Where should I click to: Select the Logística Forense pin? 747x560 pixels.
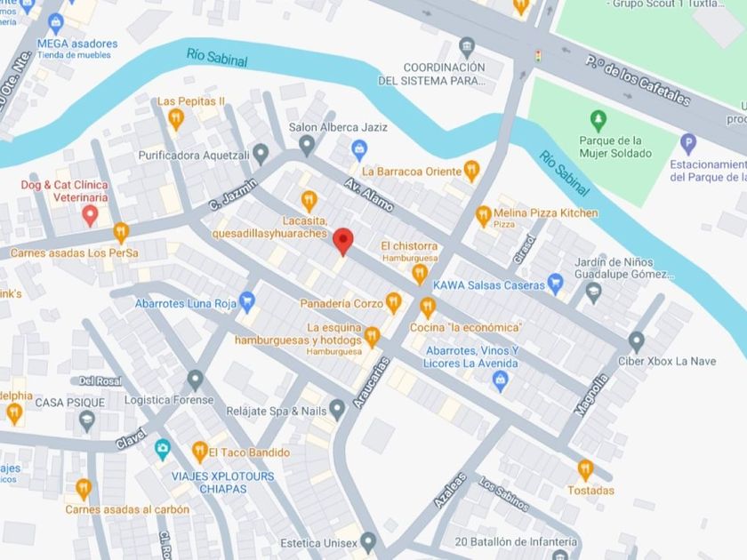click(x=196, y=381)
